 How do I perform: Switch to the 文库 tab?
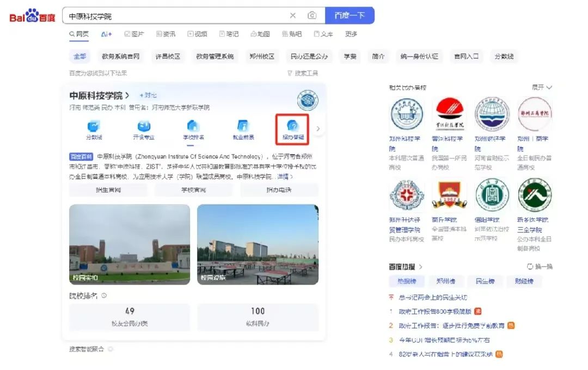coord(323,34)
